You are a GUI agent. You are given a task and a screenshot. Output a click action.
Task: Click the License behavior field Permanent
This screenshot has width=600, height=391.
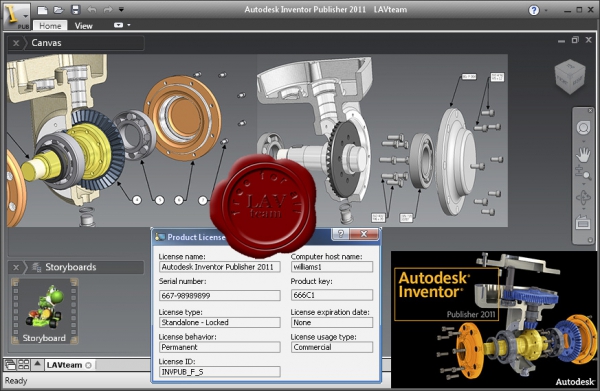coord(220,347)
